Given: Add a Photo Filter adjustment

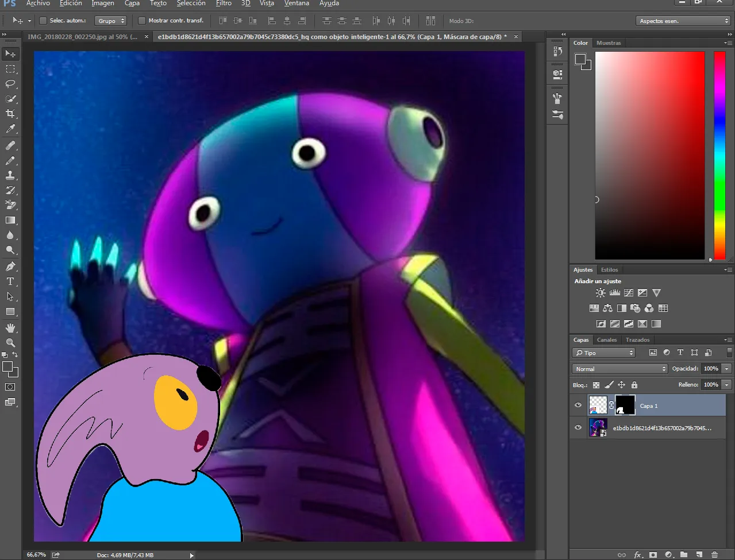Looking at the screenshot, I should (x=635, y=308).
